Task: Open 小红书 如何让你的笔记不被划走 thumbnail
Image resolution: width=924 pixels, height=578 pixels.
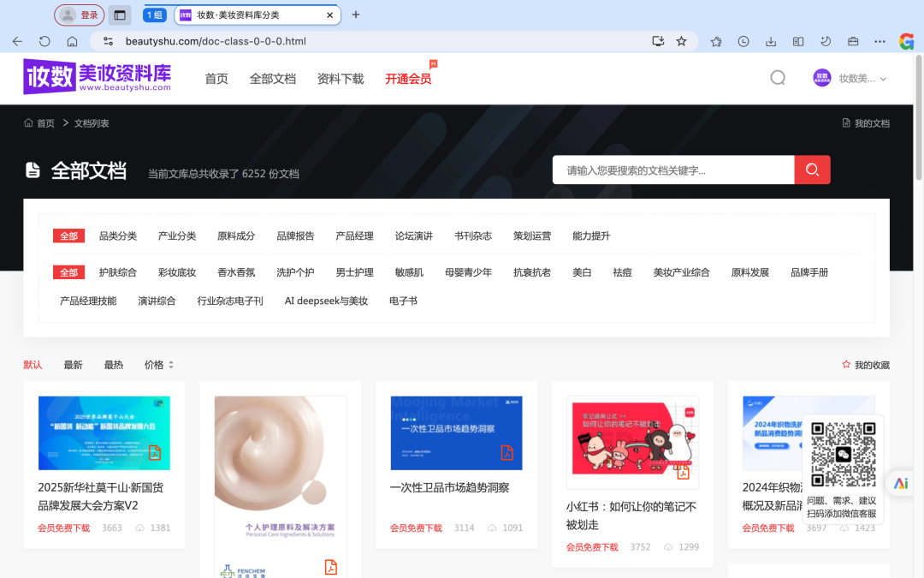Action: pos(633,443)
